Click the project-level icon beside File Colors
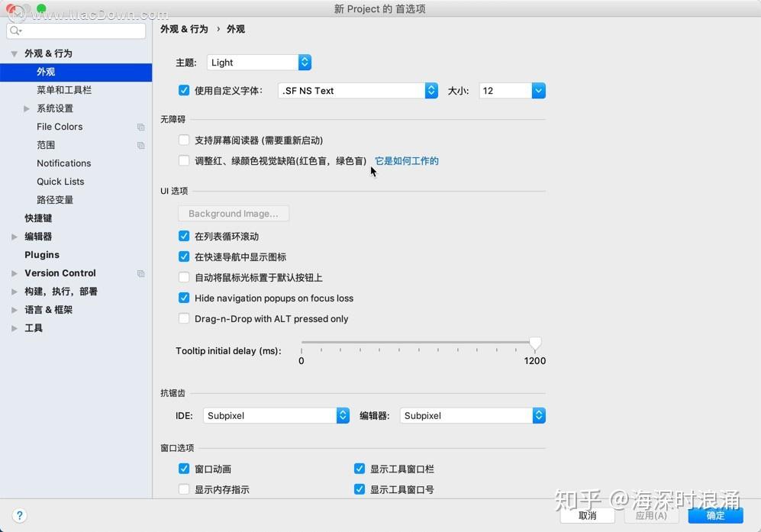This screenshot has height=532, width=761. click(141, 127)
